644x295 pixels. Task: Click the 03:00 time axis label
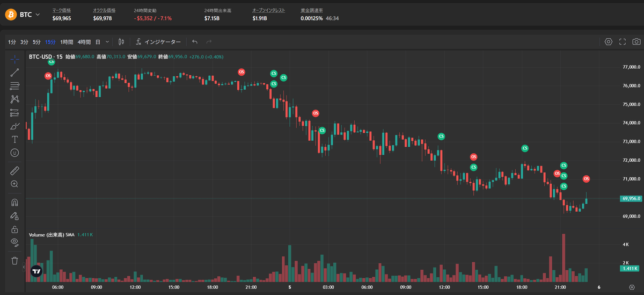(x=328, y=287)
